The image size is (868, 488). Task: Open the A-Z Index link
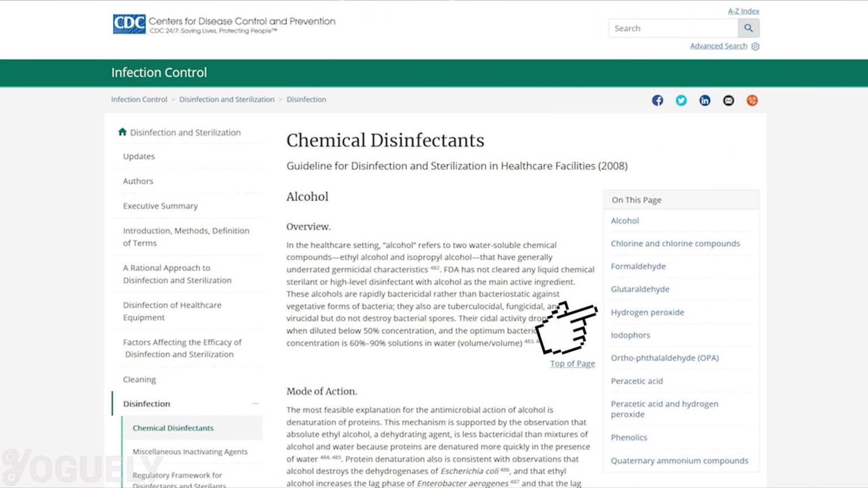point(743,11)
